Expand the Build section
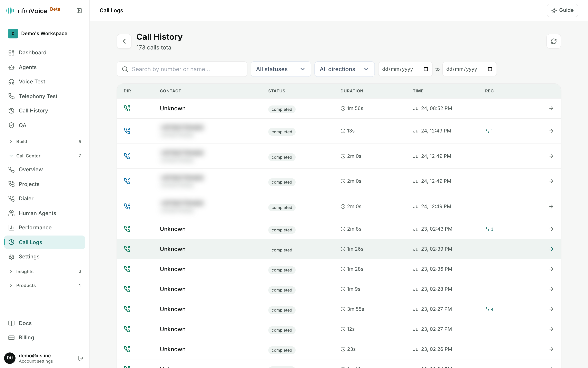The image size is (588, 368). coord(45,141)
